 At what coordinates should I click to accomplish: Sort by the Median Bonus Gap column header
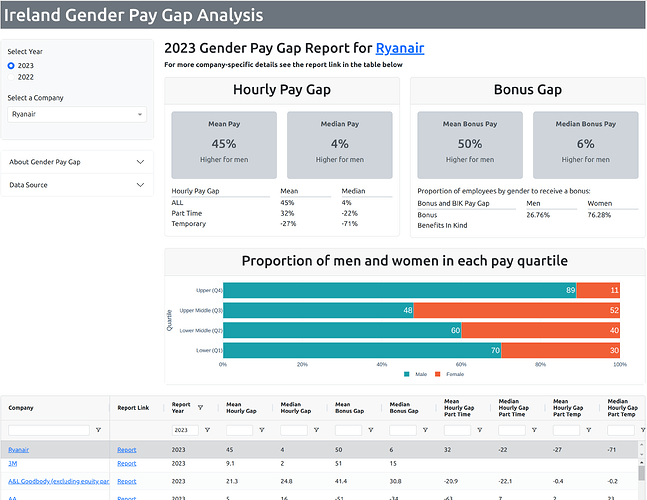[404, 408]
